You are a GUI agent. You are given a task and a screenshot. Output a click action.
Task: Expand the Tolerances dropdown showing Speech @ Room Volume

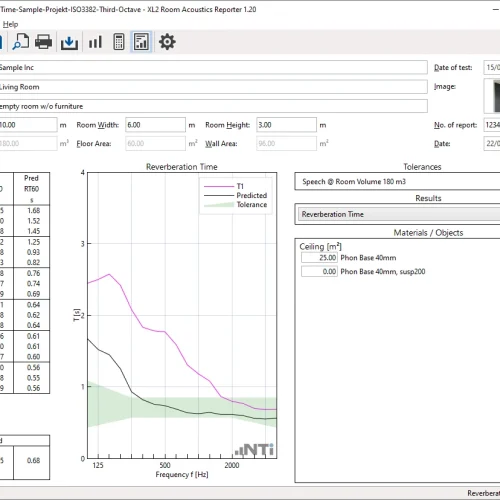click(x=397, y=182)
